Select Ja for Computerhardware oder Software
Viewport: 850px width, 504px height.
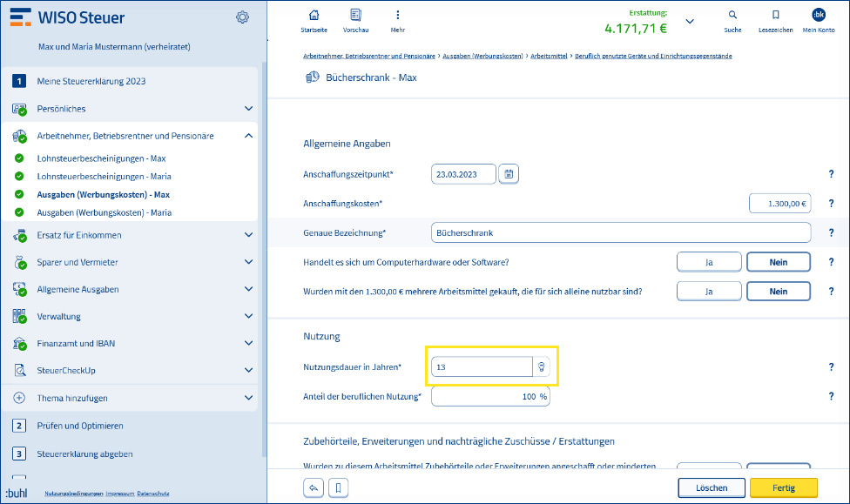(x=710, y=261)
